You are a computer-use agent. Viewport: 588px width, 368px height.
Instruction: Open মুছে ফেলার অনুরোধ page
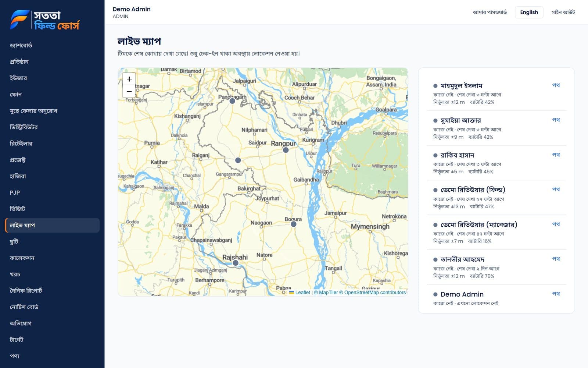click(x=52, y=111)
